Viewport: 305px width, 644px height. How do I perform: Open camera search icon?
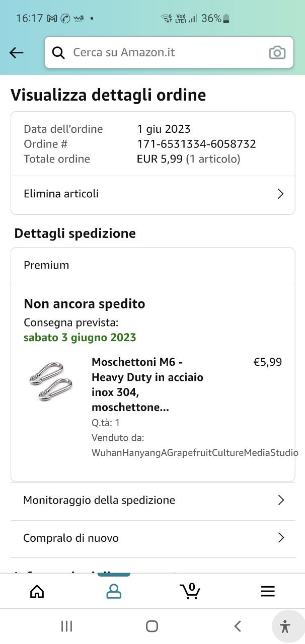pyautogui.click(x=277, y=52)
